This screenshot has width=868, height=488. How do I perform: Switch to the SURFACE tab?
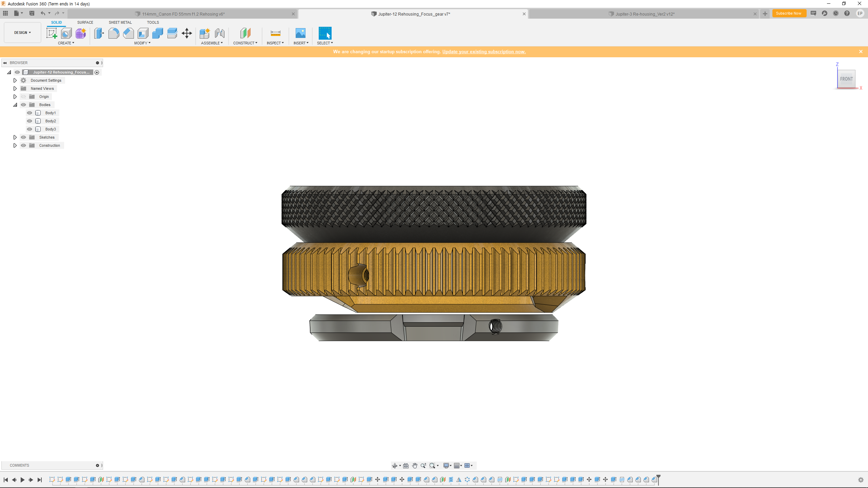coord(85,22)
